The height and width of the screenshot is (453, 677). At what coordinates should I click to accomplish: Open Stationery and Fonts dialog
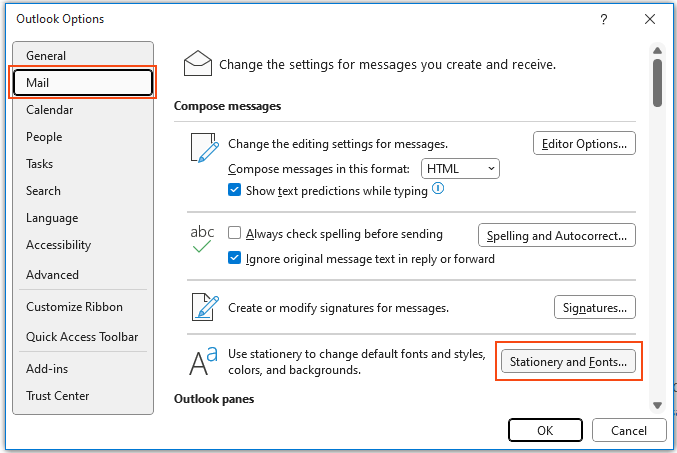(568, 361)
